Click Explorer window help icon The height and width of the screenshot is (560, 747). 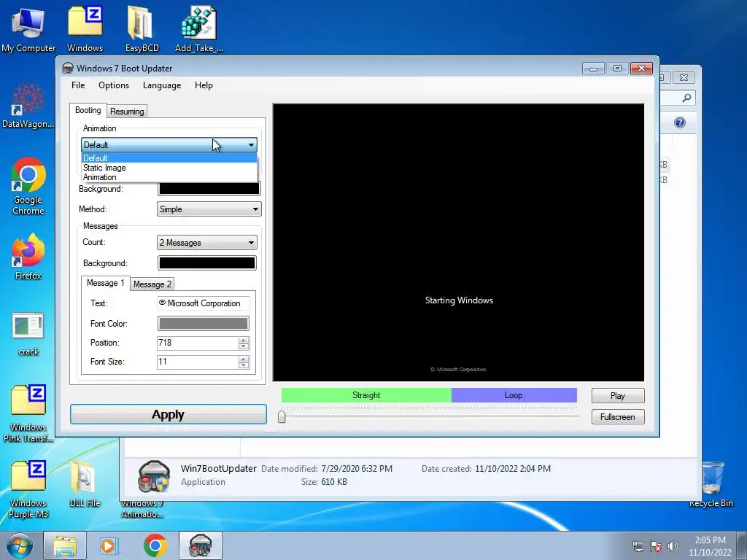[680, 122]
